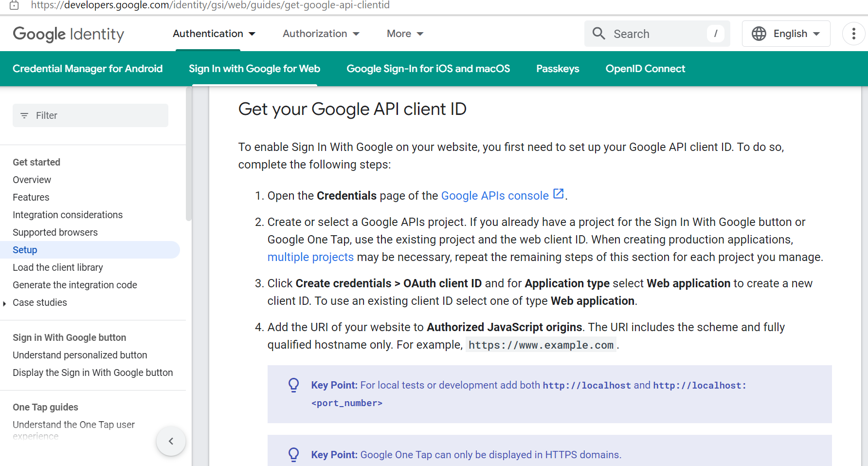Screen dimensions: 868x466
Task: Click the external link icon after Google APIs console
Action: [x=559, y=194]
